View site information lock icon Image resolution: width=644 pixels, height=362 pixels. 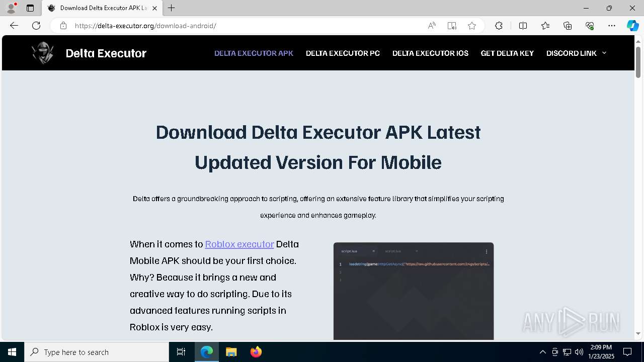coord(63,26)
